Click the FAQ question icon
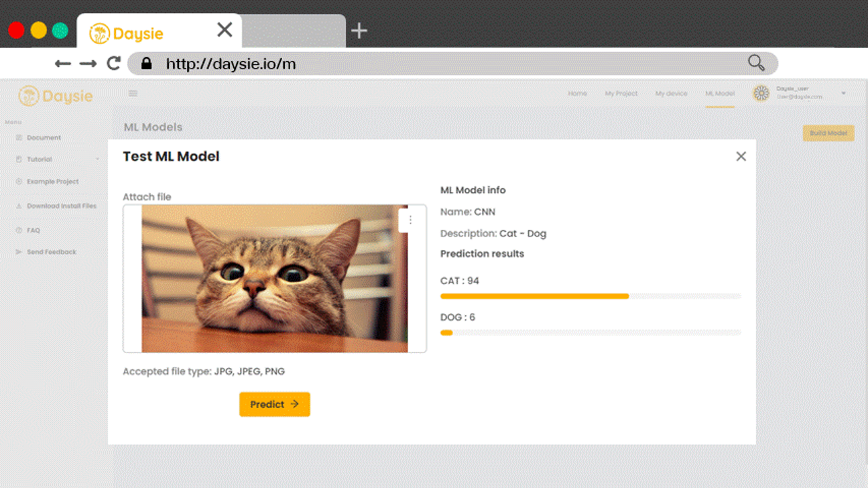This screenshot has height=488, width=868. click(x=19, y=230)
